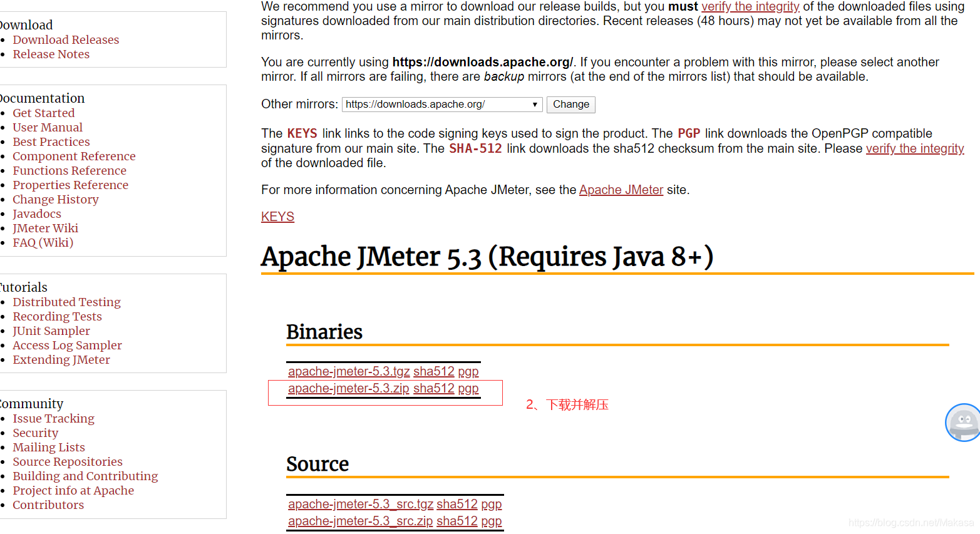Open sha512 checksum for src.zip

pyautogui.click(x=457, y=521)
